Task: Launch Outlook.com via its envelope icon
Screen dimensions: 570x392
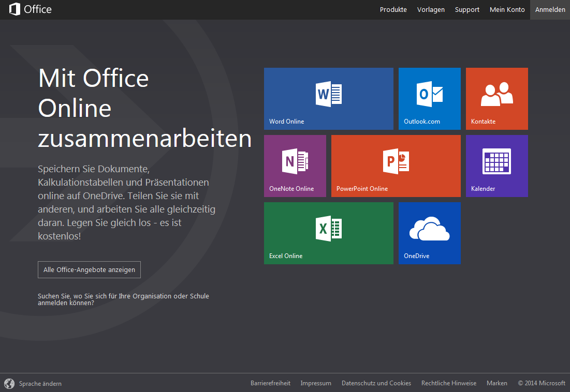Action: [x=430, y=95]
